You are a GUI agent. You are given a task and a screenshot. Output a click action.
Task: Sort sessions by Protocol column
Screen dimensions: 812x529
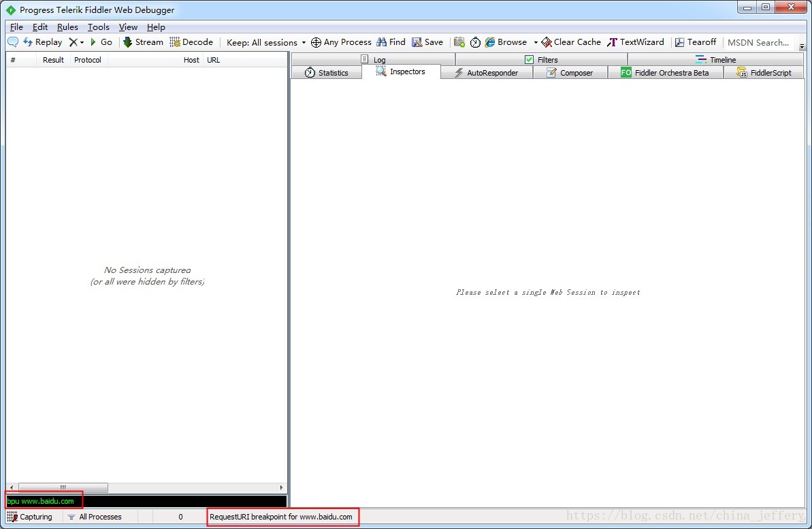(88, 60)
